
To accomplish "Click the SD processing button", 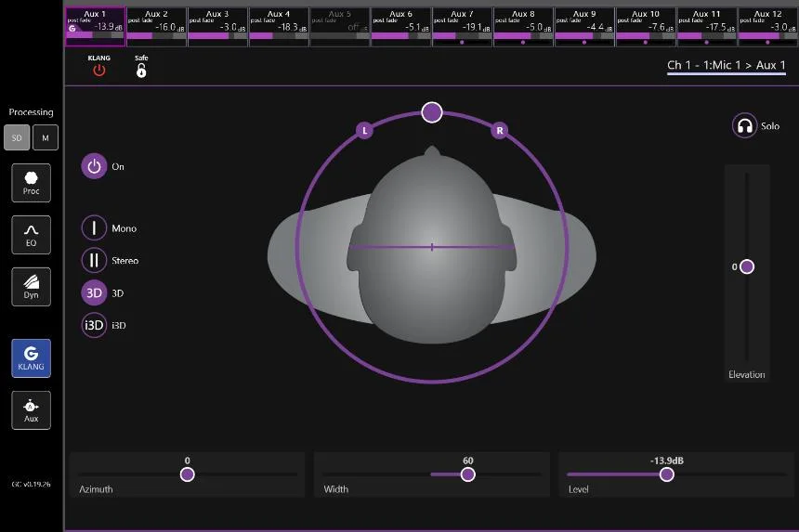I will pos(17,137).
